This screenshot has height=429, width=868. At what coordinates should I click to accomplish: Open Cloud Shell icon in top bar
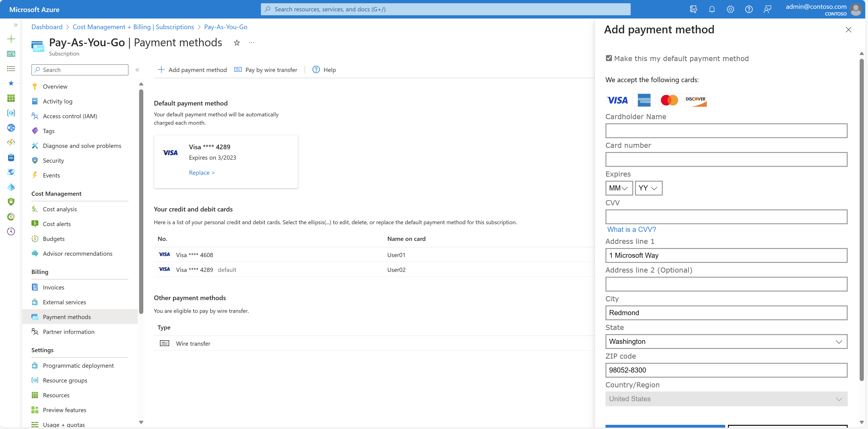pos(693,9)
